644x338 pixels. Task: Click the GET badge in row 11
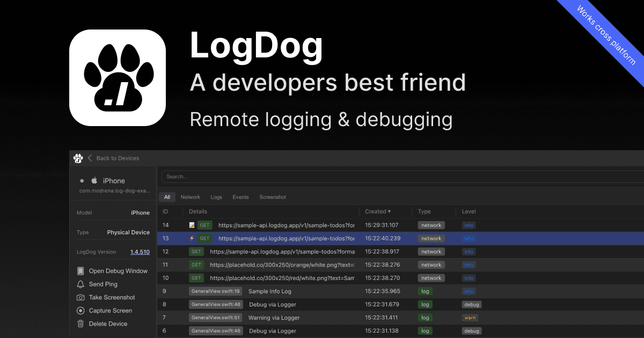click(x=196, y=265)
